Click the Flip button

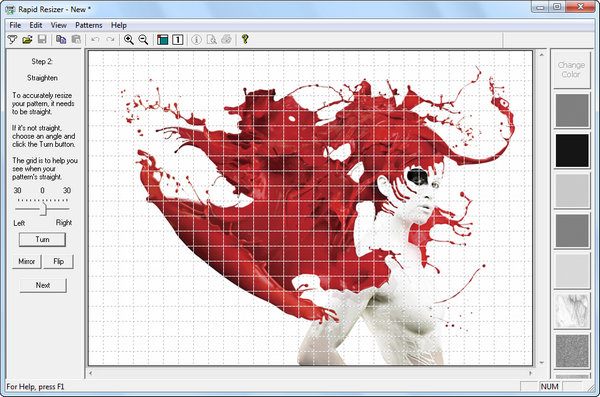59,261
